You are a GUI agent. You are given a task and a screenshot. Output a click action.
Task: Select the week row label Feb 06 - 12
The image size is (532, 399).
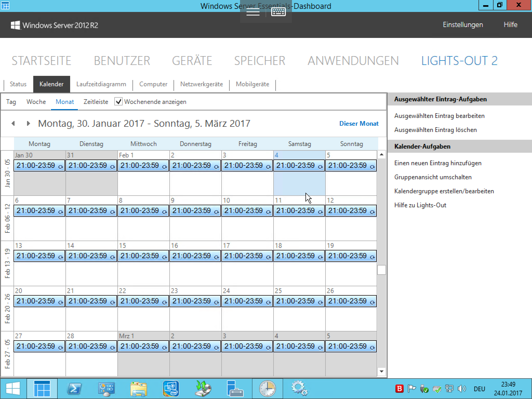tap(7, 218)
